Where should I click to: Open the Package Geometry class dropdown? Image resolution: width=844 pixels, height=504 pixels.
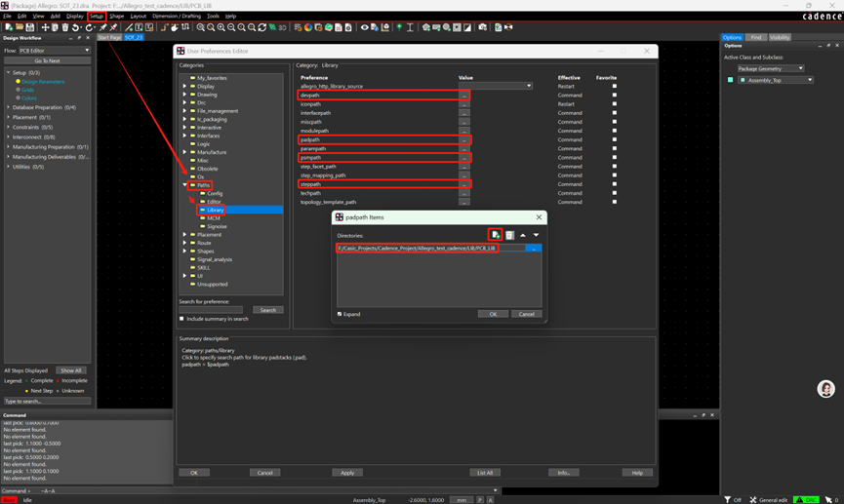(x=770, y=68)
